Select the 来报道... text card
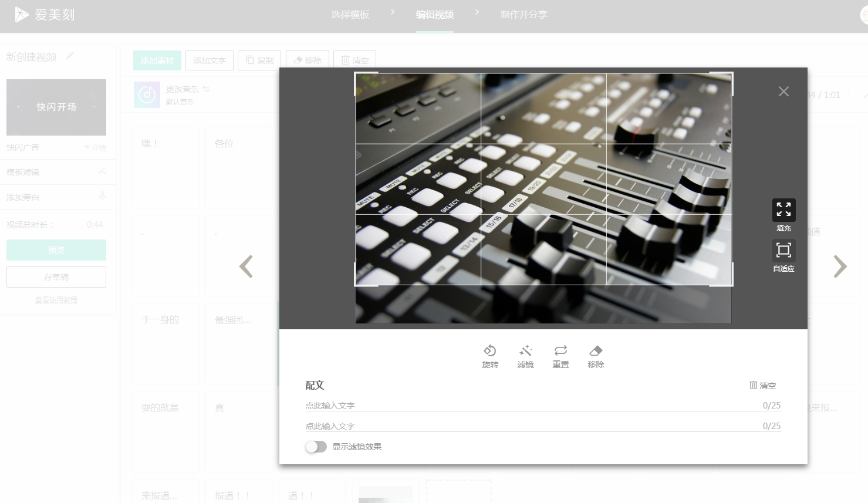Screen dimensions: 868x503 point(166,492)
